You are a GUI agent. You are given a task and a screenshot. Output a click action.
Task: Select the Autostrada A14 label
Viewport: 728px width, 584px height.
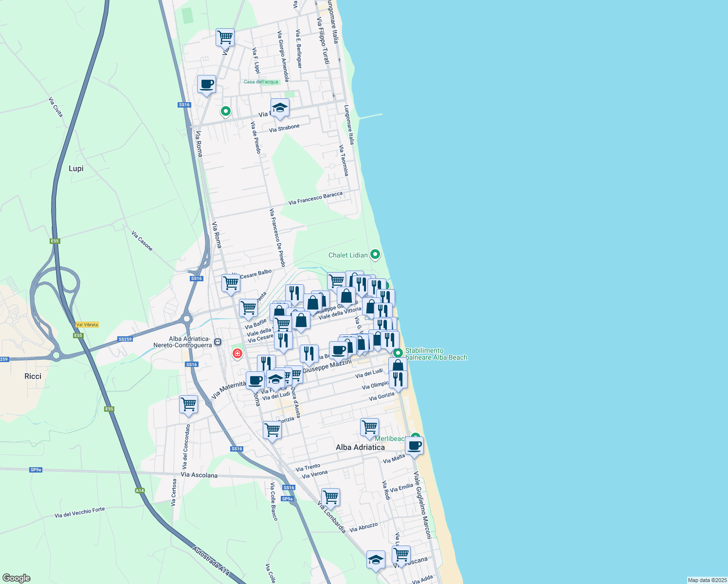(211, 561)
